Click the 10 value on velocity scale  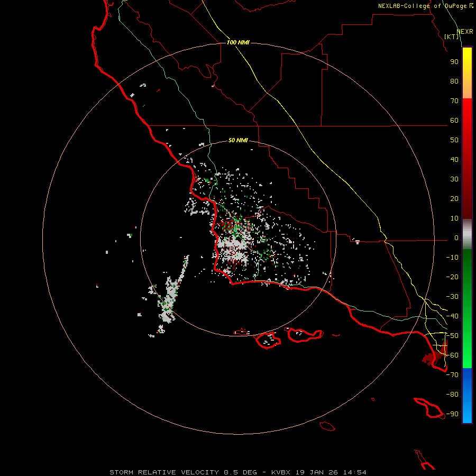click(x=454, y=218)
